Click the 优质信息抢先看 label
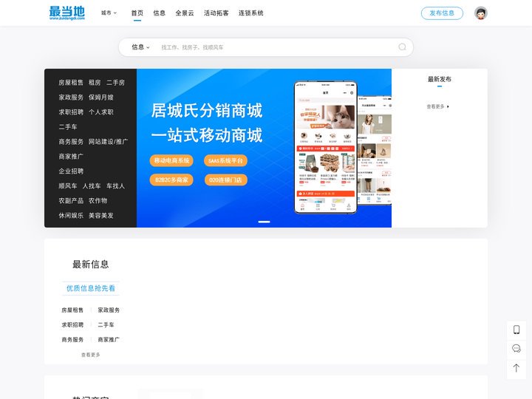Image resolution: width=532 pixels, height=399 pixels. click(91, 288)
